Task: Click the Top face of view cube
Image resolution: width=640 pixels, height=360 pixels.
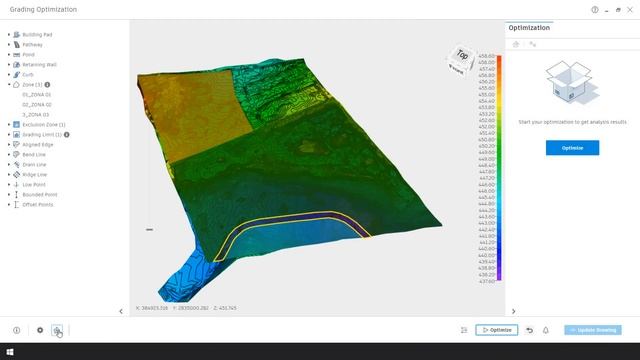Action: point(462,54)
